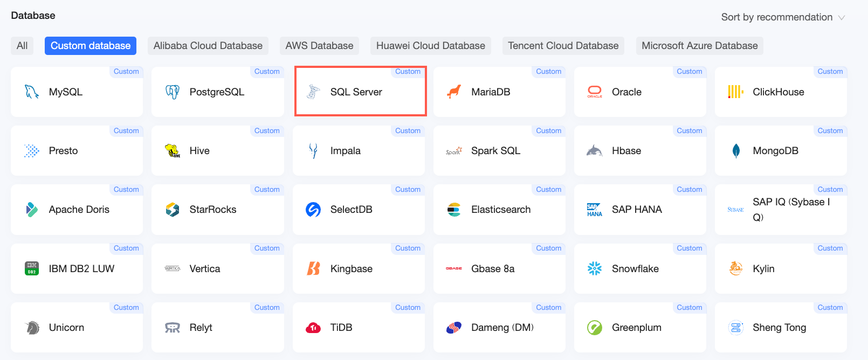This screenshot has width=868, height=360.
Task: Pick the Elasticsearch logo icon
Action: click(x=454, y=210)
